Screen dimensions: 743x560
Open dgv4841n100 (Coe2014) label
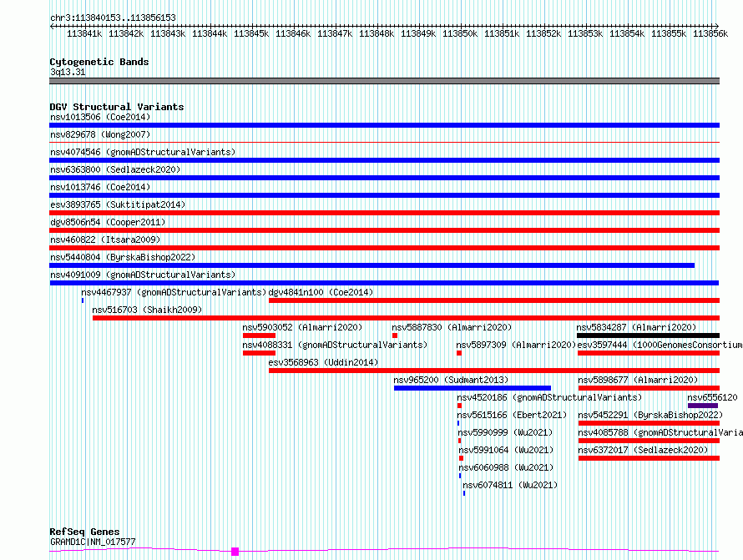[x=321, y=292]
